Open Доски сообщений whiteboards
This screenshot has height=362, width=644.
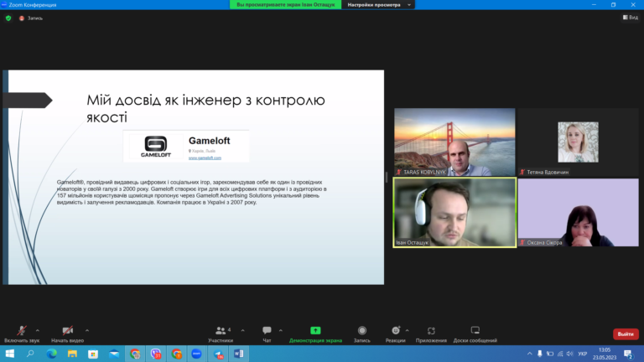point(475,331)
